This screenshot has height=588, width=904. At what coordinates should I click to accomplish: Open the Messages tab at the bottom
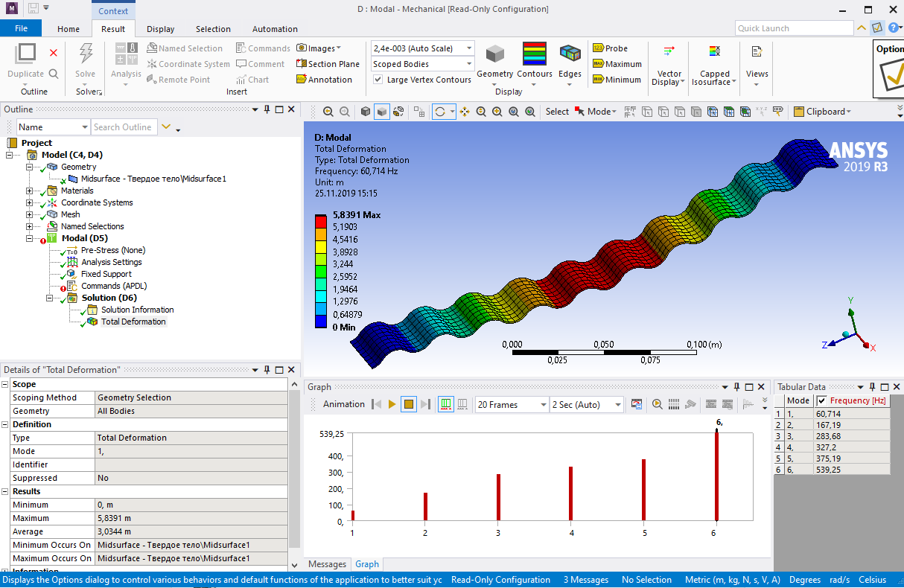pyautogui.click(x=327, y=564)
